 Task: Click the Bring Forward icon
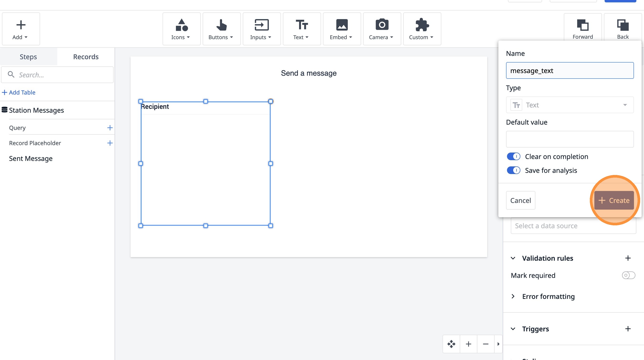coord(582,28)
